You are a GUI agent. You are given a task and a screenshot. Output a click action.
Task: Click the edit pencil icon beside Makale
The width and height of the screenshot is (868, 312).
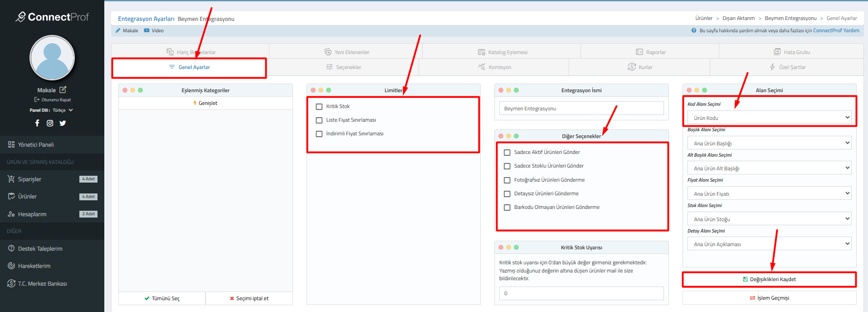pos(63,90)
